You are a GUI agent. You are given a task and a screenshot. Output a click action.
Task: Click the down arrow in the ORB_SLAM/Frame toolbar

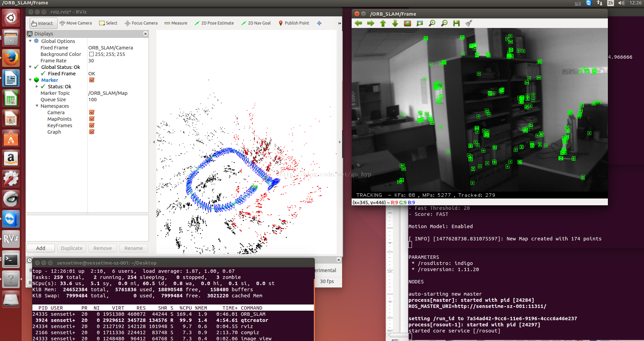[395, 23]
